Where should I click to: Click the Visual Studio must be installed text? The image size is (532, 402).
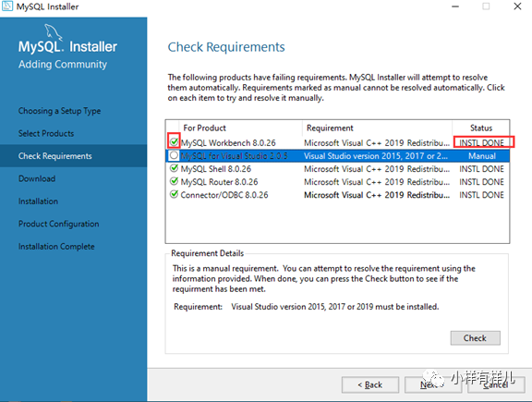[x=335, y=307]
